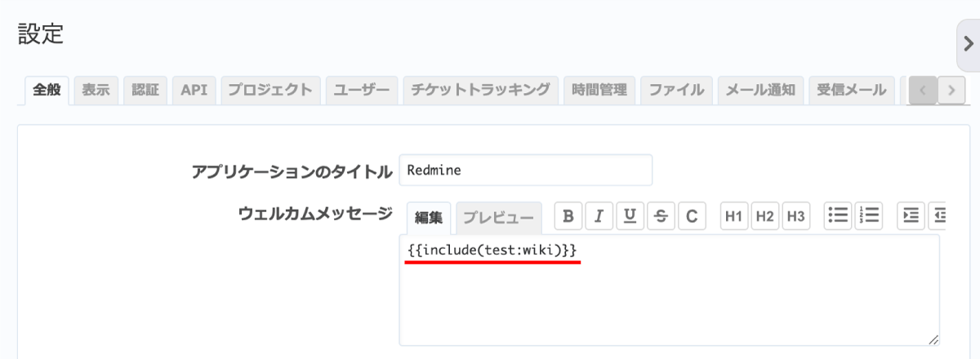
Task: Click the application title field containing Redmine
Action: 525,171
